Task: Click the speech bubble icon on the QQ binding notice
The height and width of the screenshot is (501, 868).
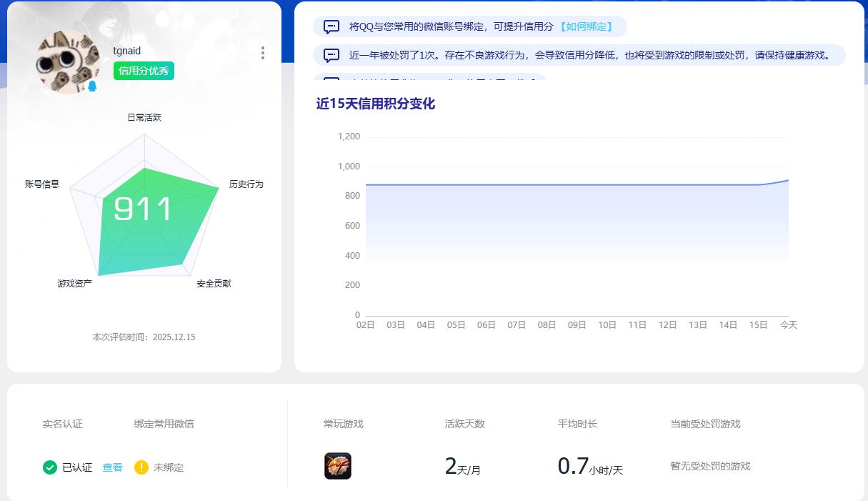Action: click(x=330, y=26)
